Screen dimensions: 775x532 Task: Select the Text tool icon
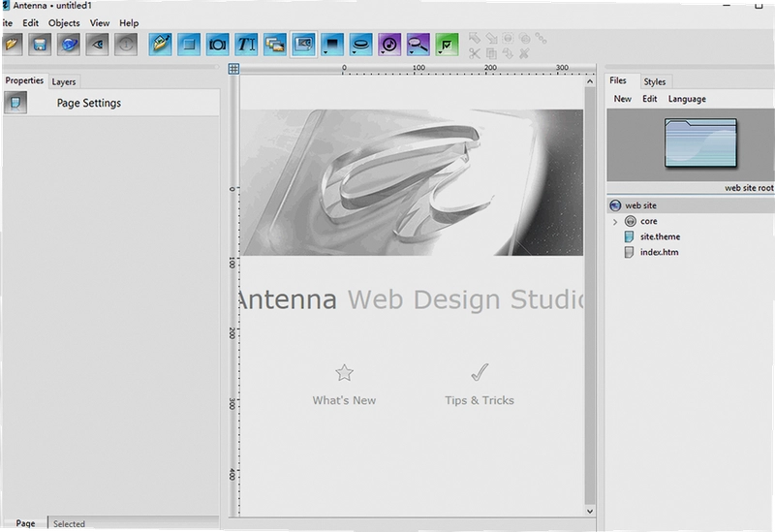pos(246,45)
